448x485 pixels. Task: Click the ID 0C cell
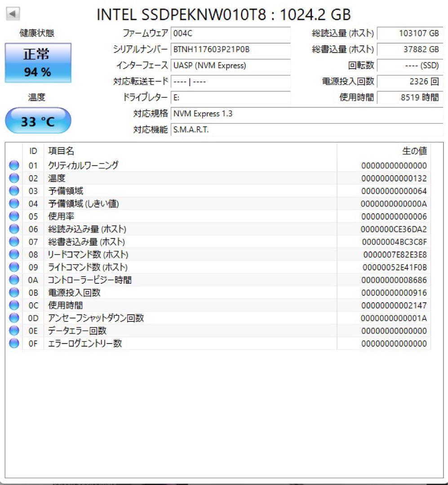(33, 306)
